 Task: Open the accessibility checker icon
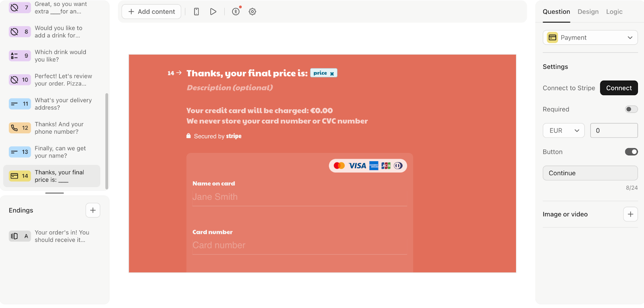pyautogui.click(x=236, y=12)
